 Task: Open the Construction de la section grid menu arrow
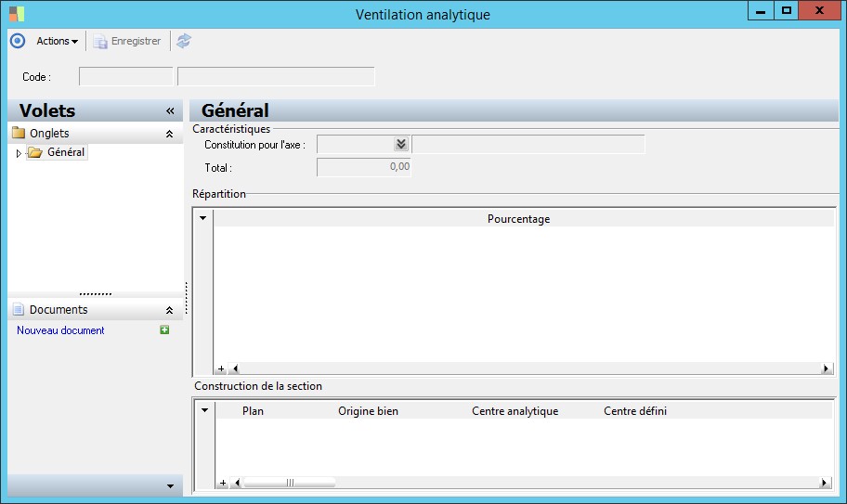[x=204, y=410]
